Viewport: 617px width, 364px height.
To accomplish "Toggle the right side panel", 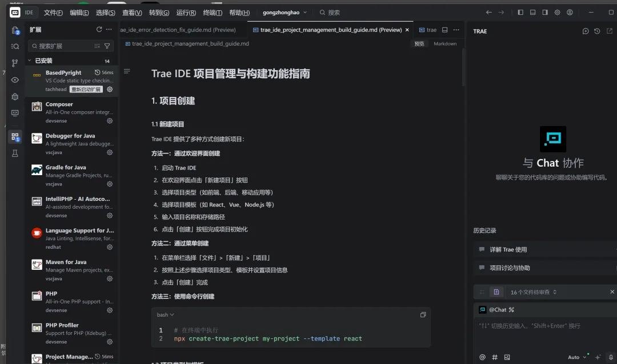I will (x=545, y=13).
